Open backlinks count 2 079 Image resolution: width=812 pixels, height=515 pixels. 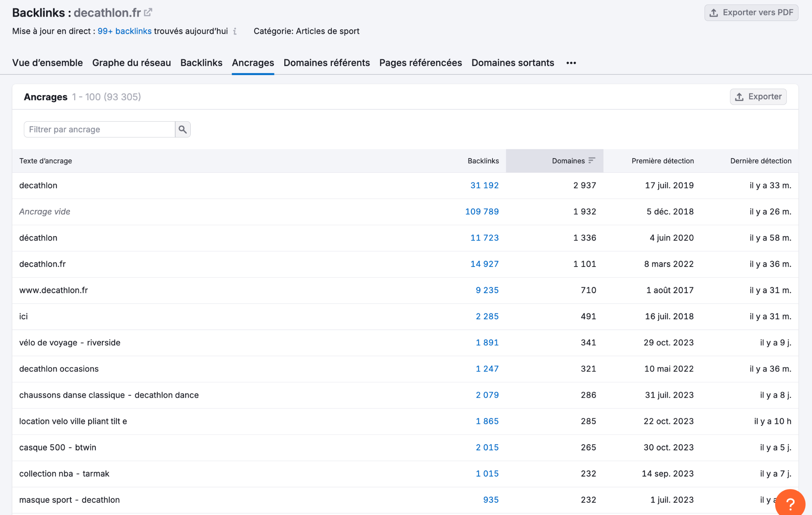coord(487,395)
